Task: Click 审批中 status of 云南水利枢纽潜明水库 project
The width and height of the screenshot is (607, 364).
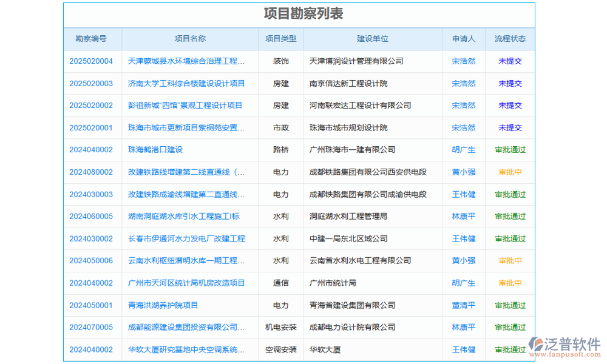Action: (x=509, y=261)
